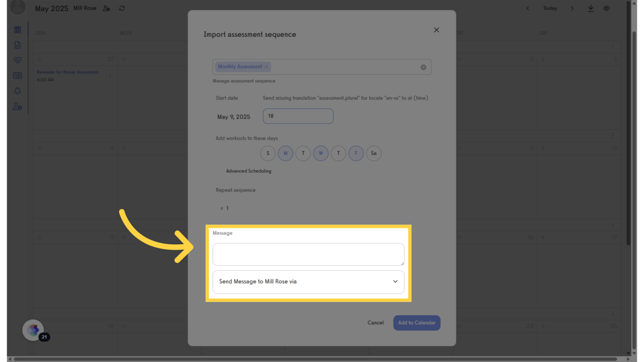Click the client settings person-gear icon
Screen dimensions: 644x362
(x=17, y=107)
